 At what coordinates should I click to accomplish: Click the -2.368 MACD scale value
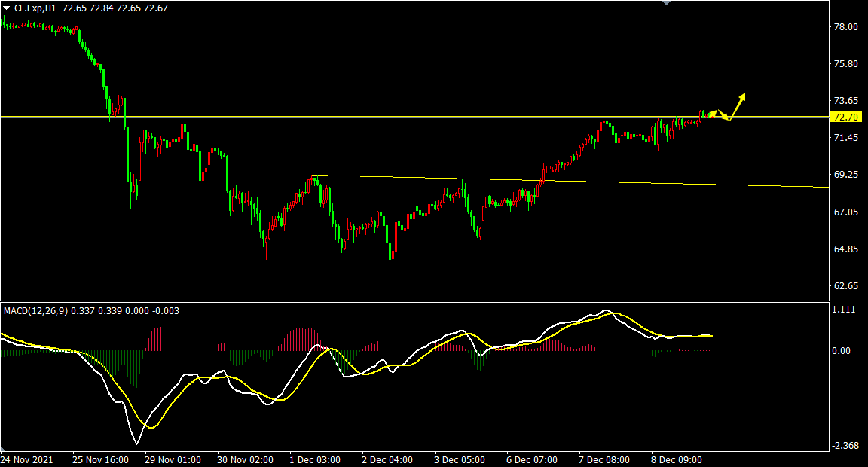[x=846, y=446]
